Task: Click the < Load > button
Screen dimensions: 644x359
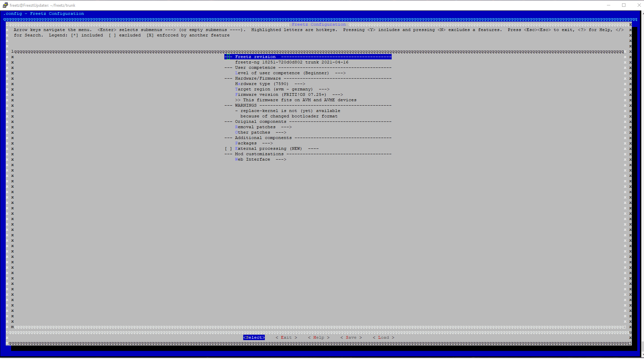Action: (x=384, y=338)
